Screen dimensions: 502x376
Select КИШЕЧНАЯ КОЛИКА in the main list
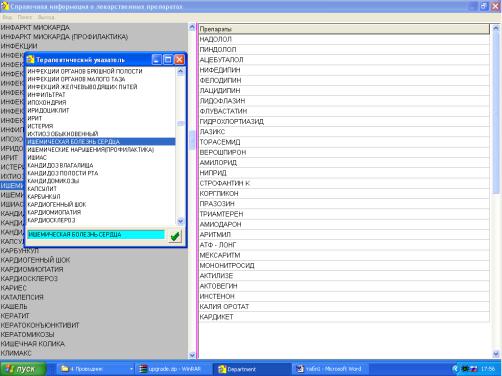click(94, 344)
